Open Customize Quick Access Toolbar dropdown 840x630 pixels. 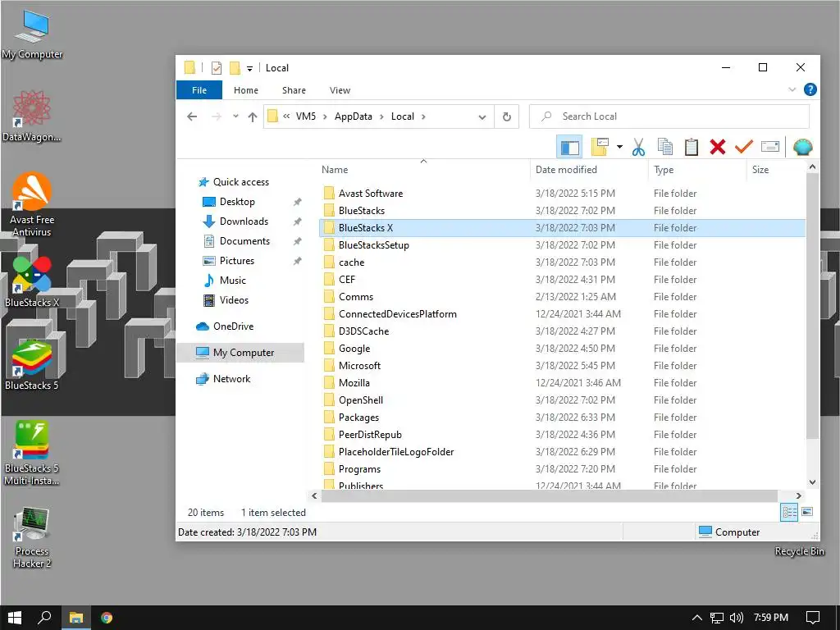click(x=249, y=69)
